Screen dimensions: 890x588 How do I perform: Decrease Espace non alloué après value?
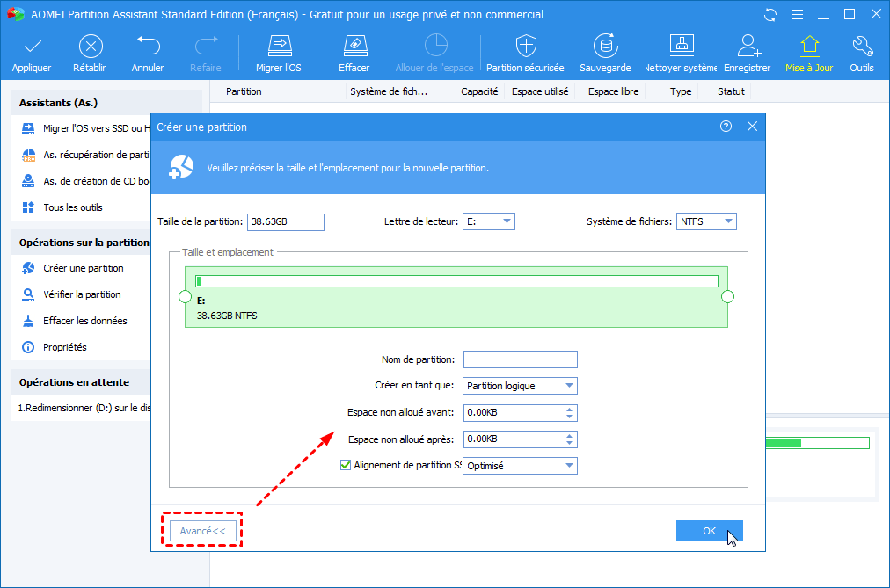point(569,443)
